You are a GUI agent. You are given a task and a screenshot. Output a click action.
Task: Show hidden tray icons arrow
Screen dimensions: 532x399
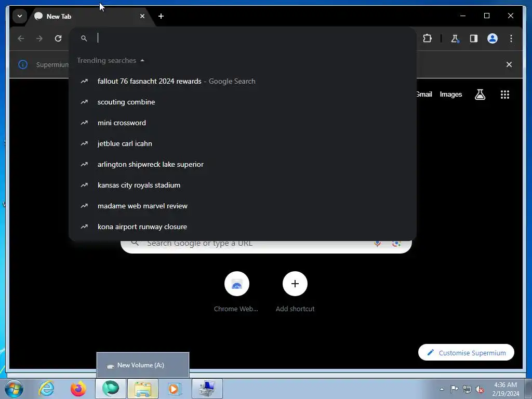[442, 389]
